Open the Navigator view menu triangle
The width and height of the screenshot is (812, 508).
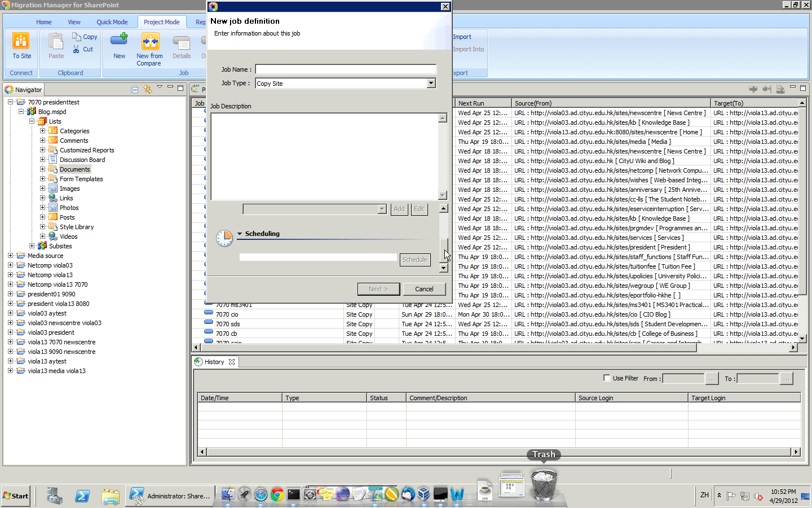tap(160, 87)
